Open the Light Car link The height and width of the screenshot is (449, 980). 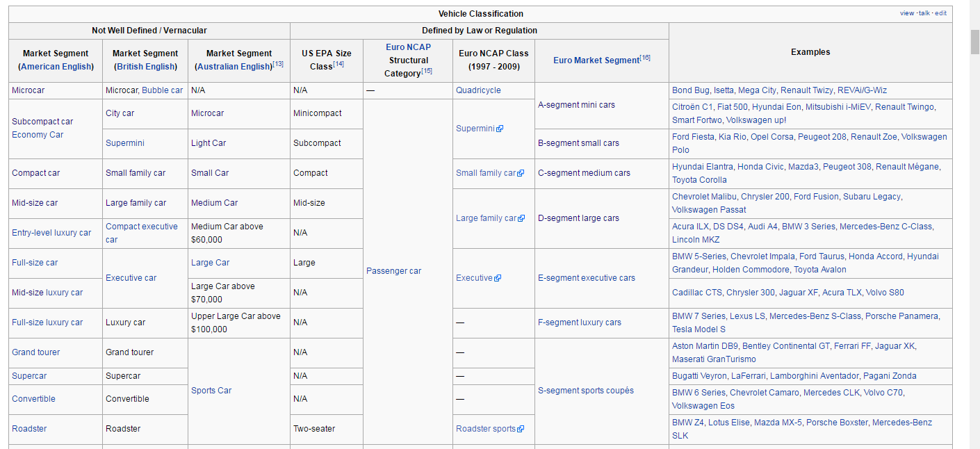(x=209, y=143)
